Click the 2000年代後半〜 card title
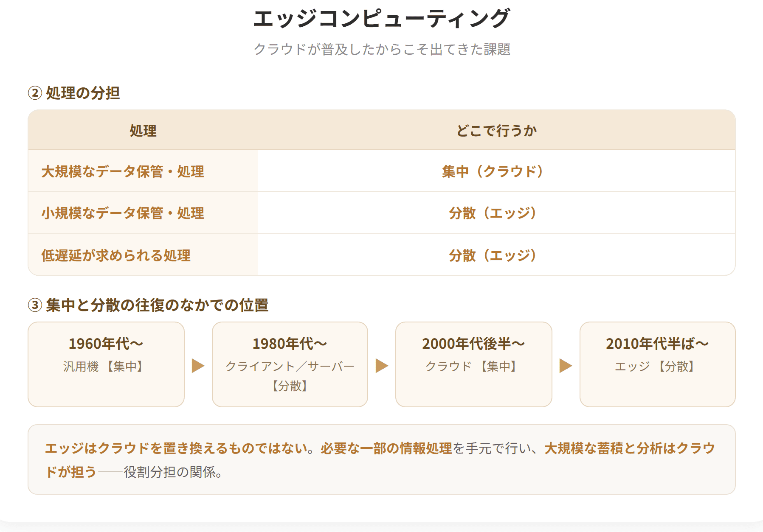Screen dimensions: 763x532 474,344
